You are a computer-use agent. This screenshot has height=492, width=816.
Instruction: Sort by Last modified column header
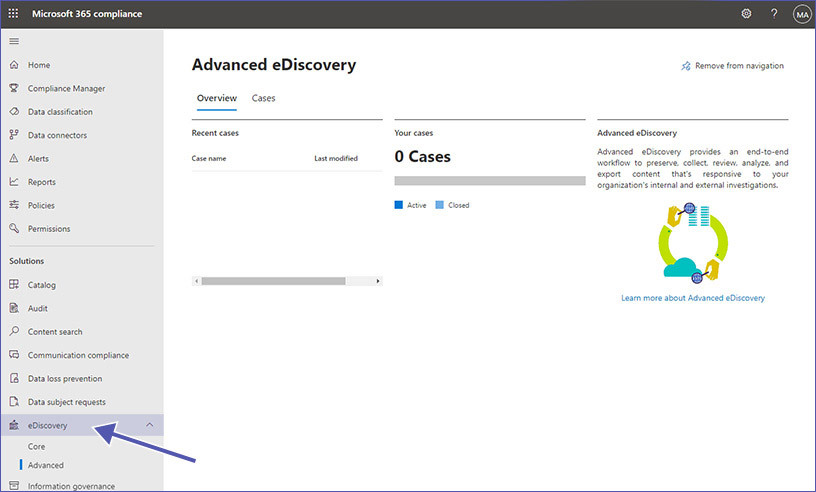[x=336, y=158]
